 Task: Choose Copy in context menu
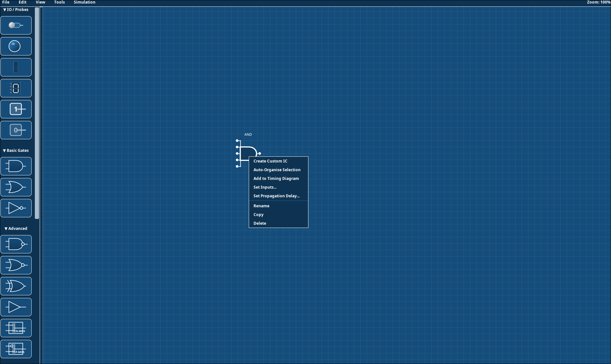[x=278, y=215]
